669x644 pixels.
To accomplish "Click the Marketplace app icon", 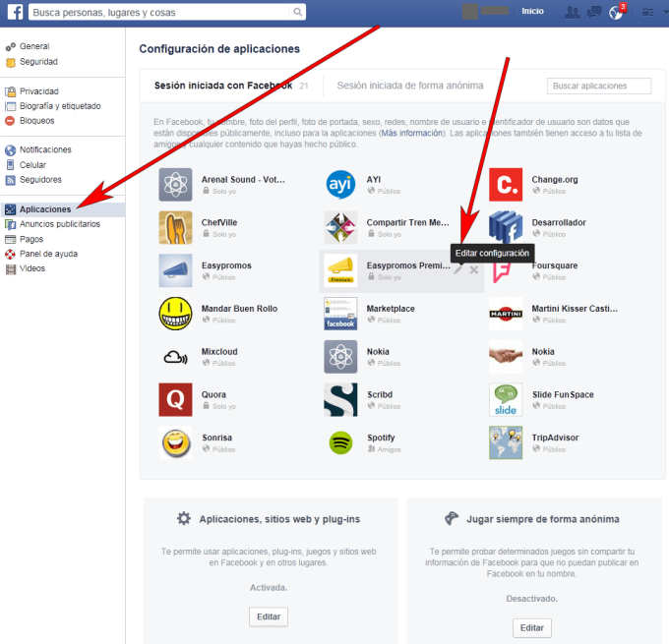I will (x=340, y=314).
